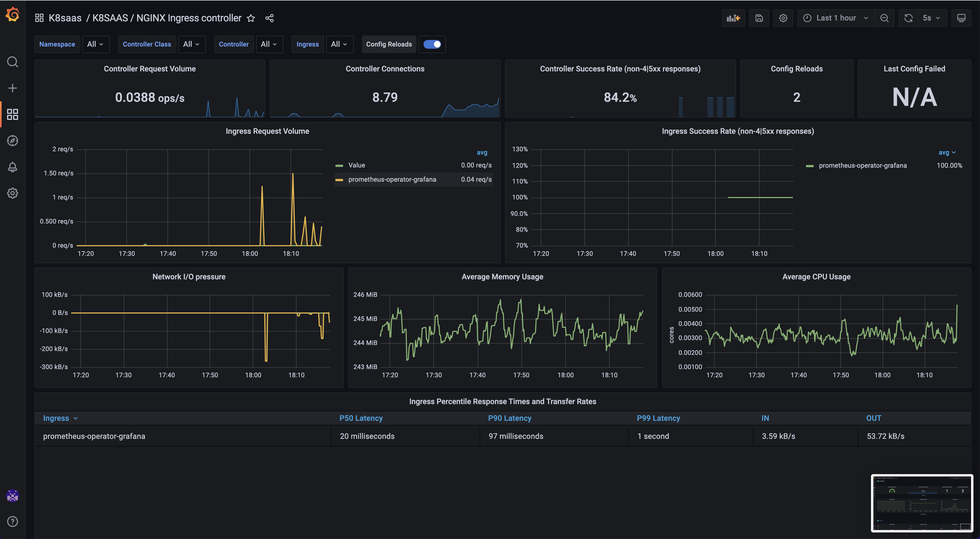Save the dashboard with disk icon
Screen dimensions: 980x539
[x=759, y=18]
